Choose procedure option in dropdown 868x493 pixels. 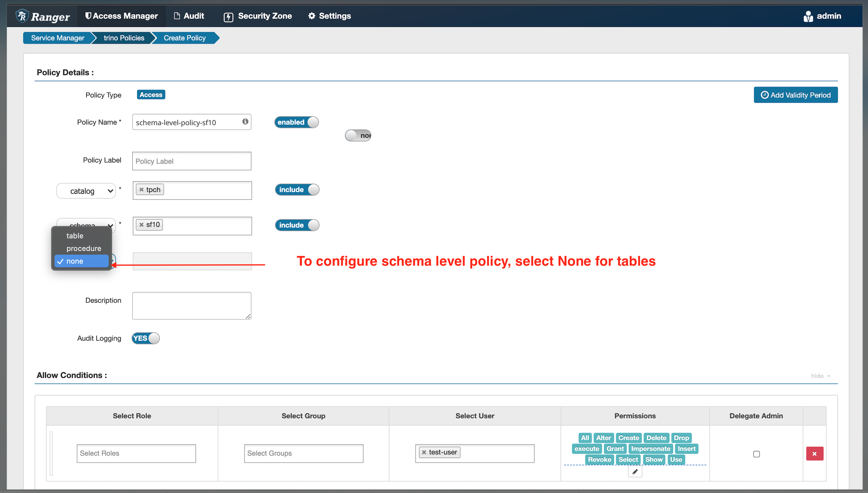click(84, 248)
